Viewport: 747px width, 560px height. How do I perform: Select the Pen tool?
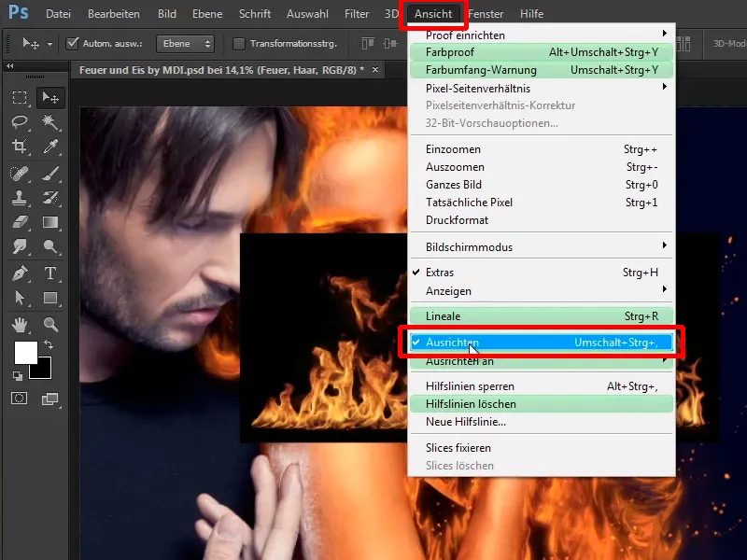click(20, 273)
